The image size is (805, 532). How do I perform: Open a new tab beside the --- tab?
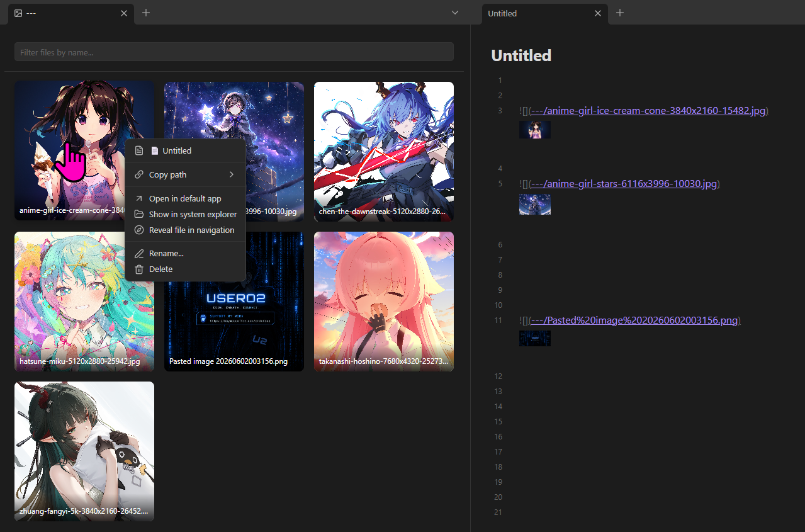(146, 13)
